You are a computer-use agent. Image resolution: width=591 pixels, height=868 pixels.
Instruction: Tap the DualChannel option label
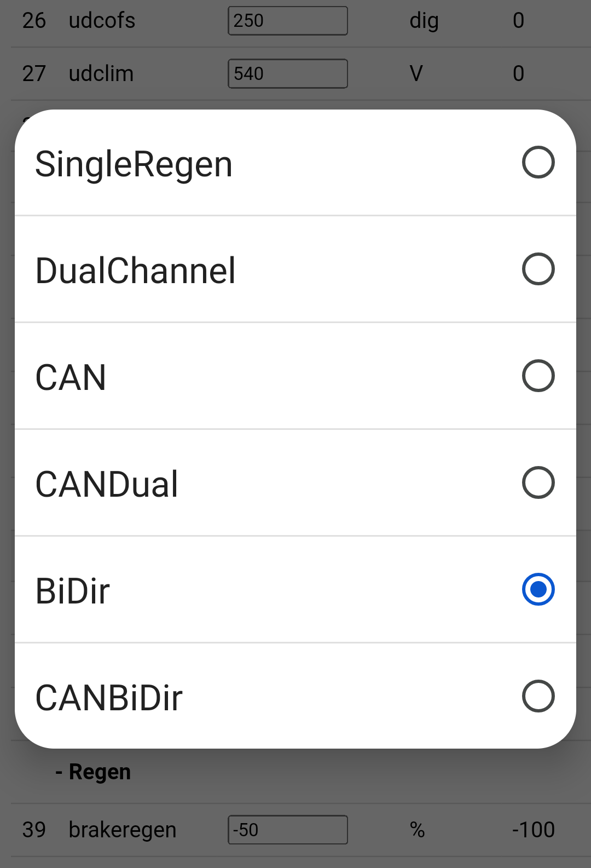135,271
